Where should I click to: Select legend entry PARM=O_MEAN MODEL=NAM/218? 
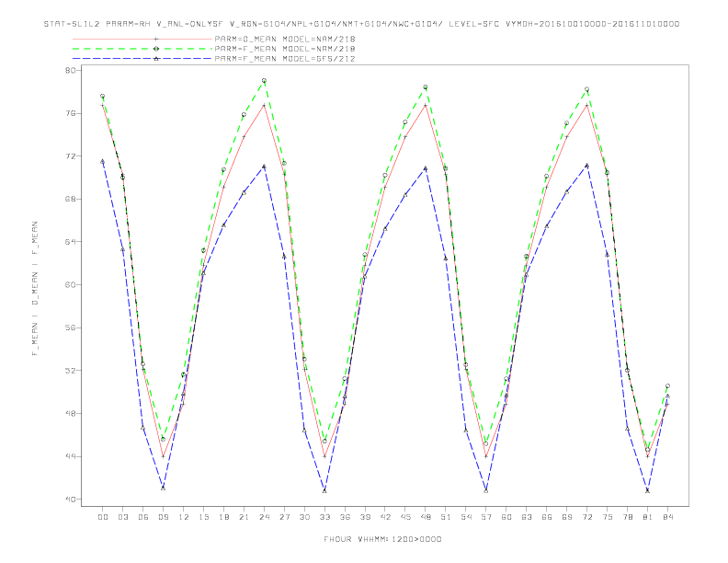click(285, 39)
